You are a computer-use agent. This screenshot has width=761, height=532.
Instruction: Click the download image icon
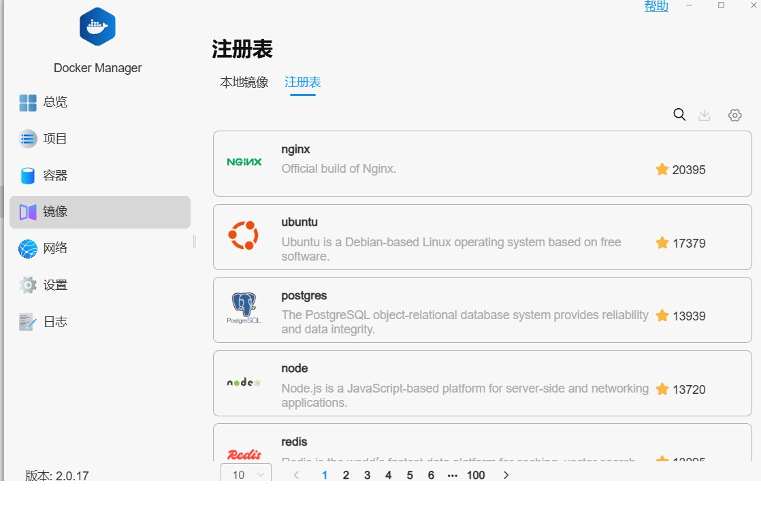(705, 116)
